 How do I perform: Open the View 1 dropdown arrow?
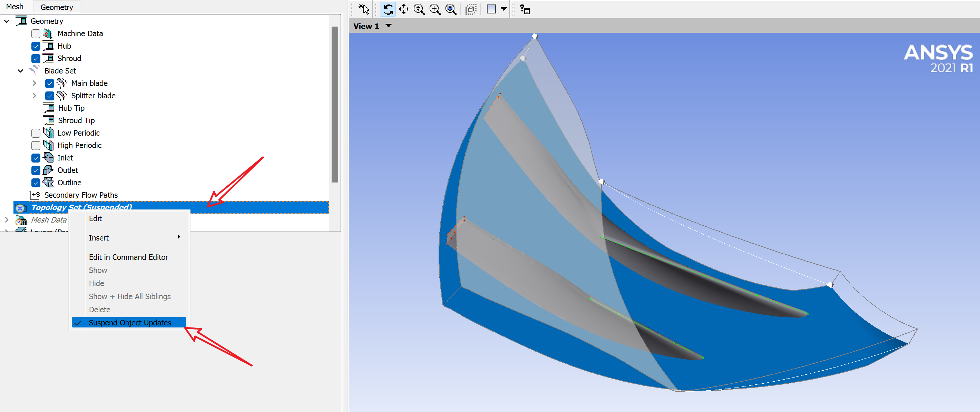pyautogui.click(x=389, y=26)
